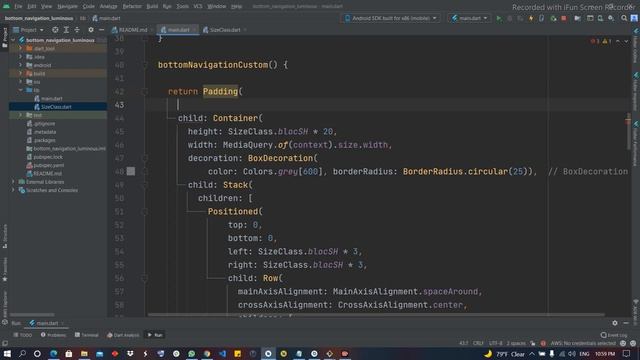Click the editor horizontal scrollbar

pos(376,315)
